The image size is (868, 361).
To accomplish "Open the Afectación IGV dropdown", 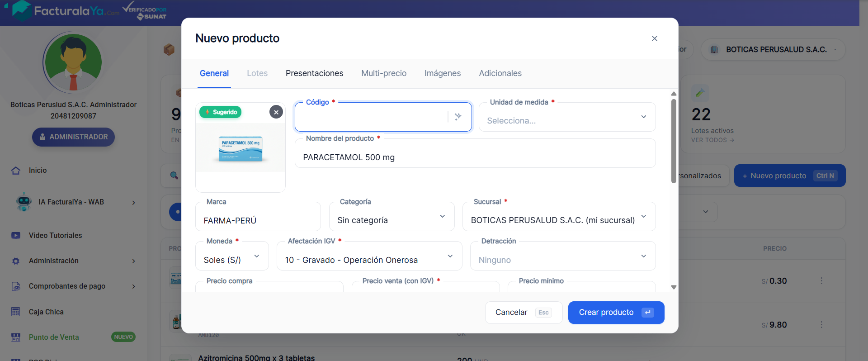I will [x=369, y=256].
